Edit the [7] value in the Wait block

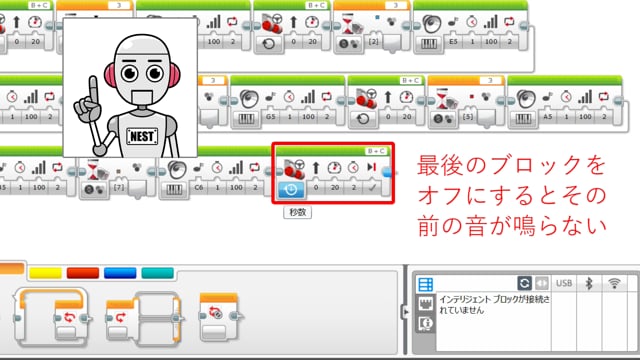click(x=118, y=188)
